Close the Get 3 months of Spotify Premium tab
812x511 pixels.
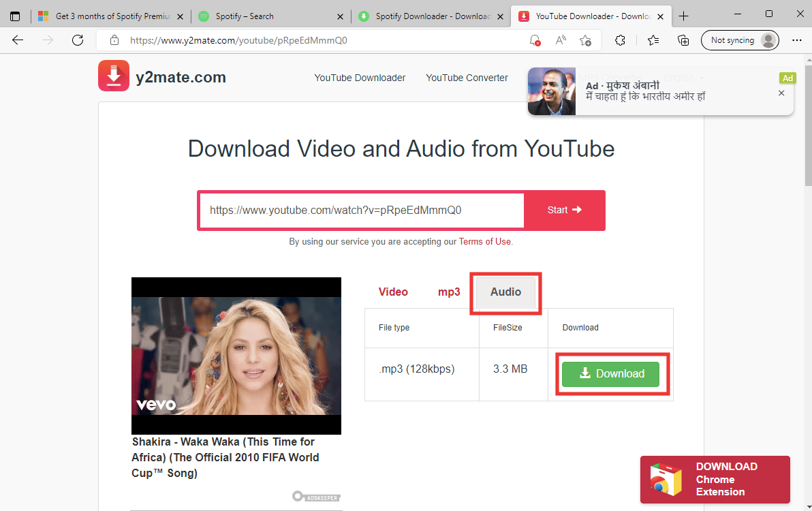[181, 16]
